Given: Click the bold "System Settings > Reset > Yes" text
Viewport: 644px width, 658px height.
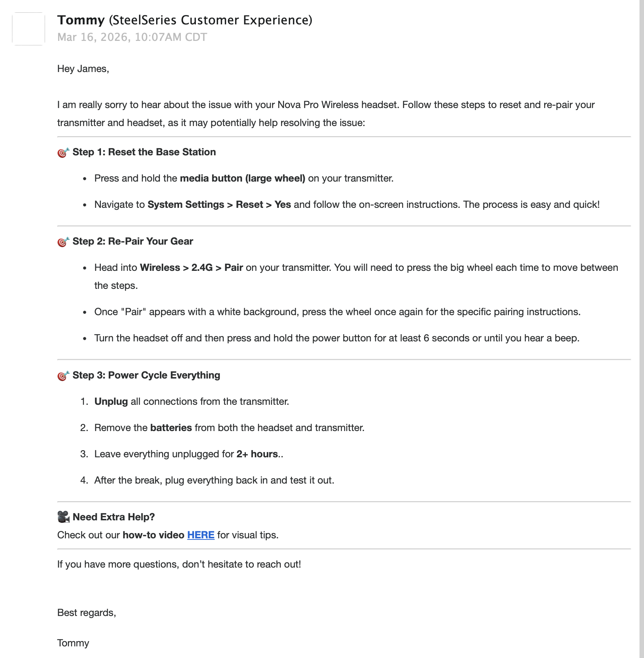Looking at the screenshot, I should tap(219, 204).
